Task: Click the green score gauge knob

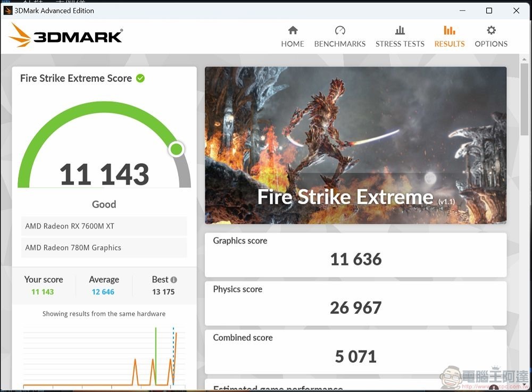Action: 177,149
